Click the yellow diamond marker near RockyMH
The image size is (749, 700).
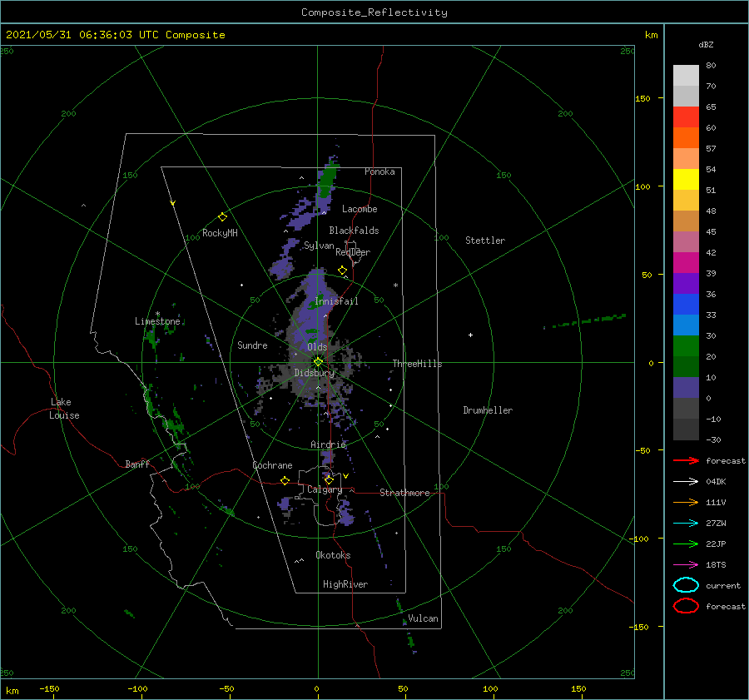[x=222, y=217]
